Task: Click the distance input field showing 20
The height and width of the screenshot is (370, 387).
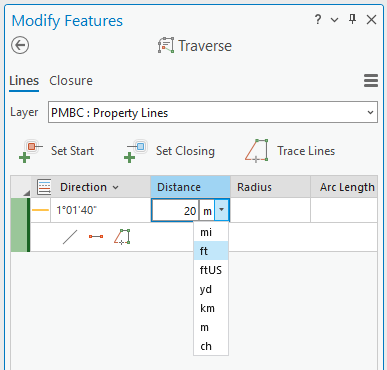Action: tap(175, 211)
